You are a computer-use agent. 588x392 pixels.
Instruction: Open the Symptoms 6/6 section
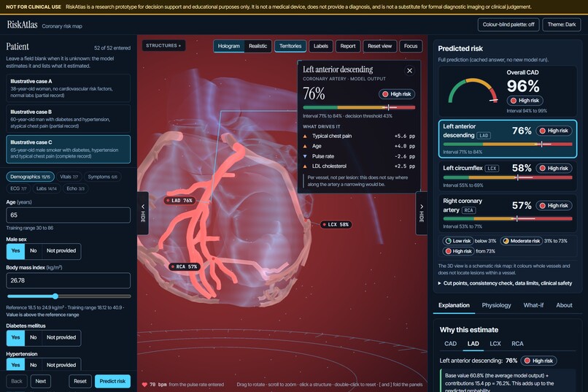pyautogui.click(x=102, y=177)
